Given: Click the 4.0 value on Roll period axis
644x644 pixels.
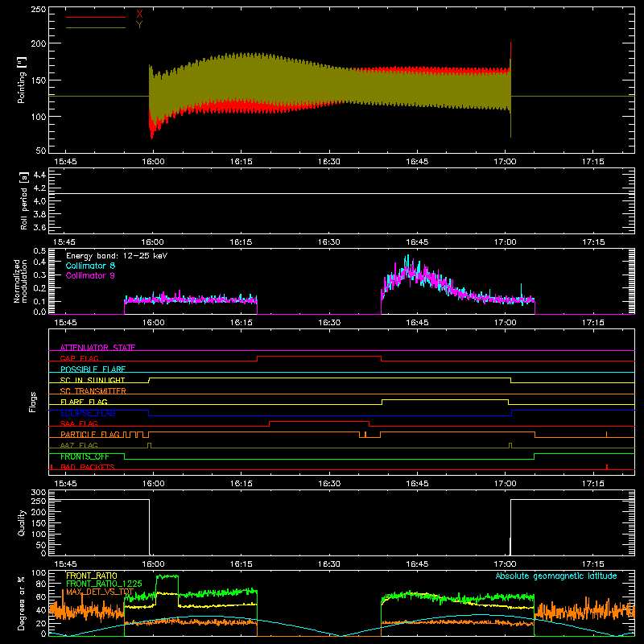Looking at the screenshot, I should pyautogui.click(x=39, y=200).
